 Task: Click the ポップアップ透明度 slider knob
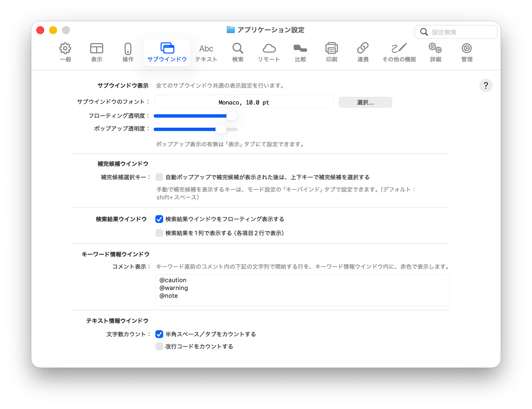pyautogui.click(x=221, y=129)
